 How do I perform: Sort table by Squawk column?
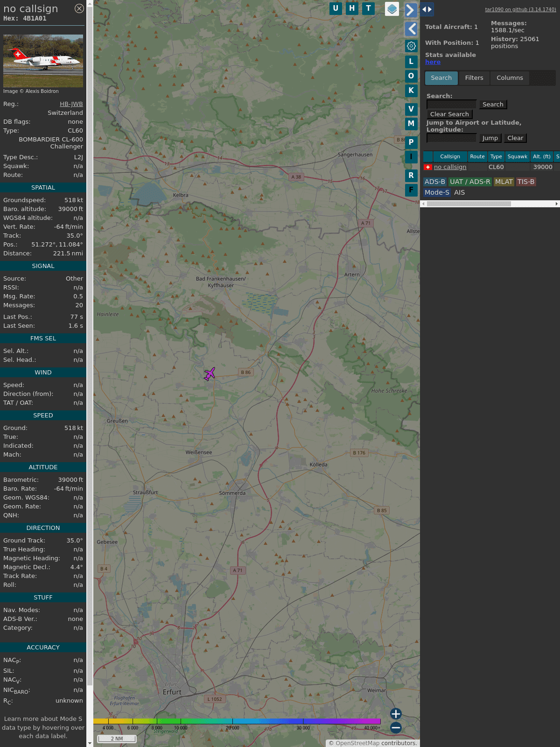pos(518,156)
